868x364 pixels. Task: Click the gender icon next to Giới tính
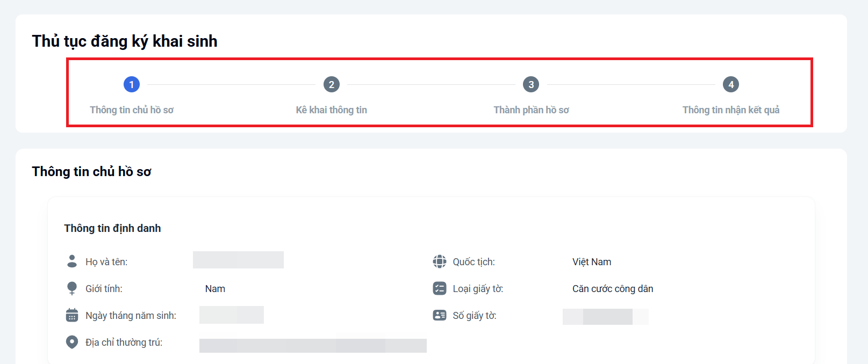[71, 287]
